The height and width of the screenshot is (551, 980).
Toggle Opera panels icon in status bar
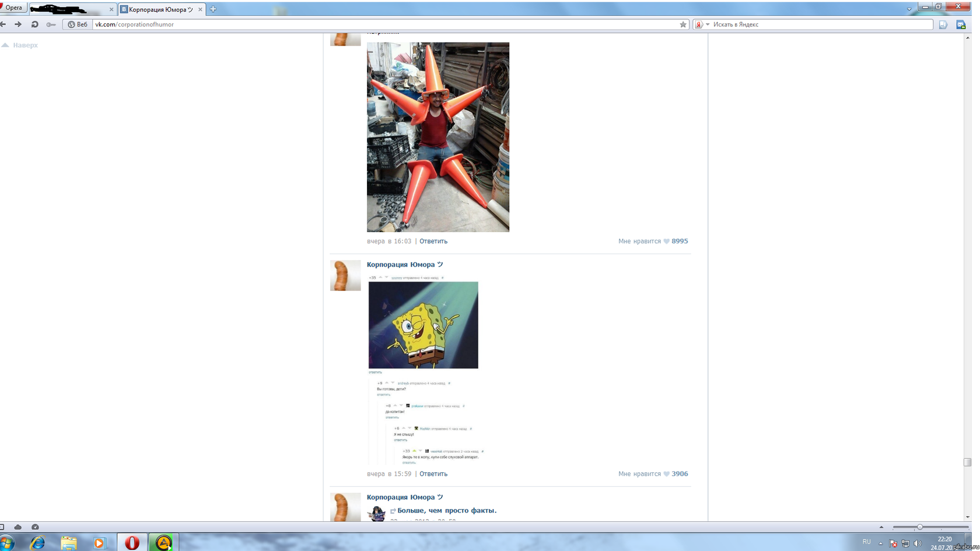tap(2, 527)
